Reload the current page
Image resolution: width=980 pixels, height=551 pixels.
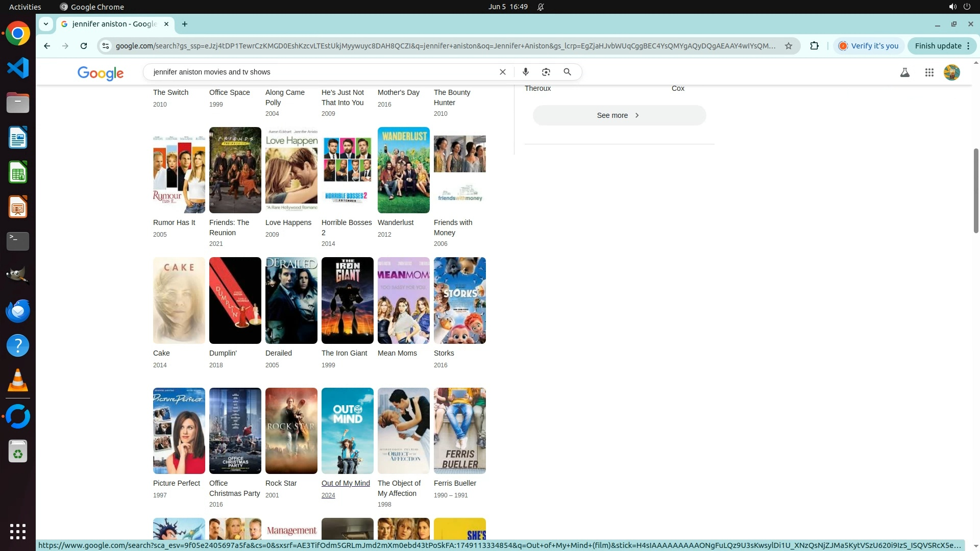click(x=84, y=46)
